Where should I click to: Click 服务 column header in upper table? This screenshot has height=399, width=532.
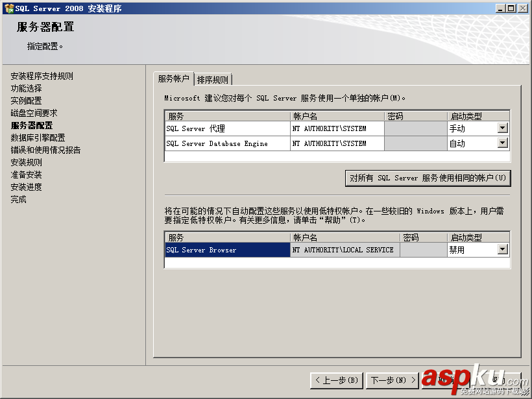[227, 116]
